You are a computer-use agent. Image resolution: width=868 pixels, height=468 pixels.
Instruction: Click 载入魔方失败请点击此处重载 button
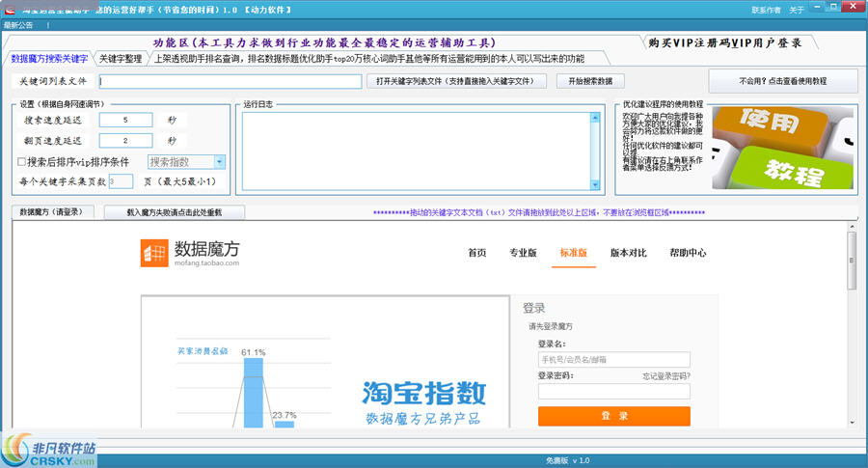pos(175,212)
